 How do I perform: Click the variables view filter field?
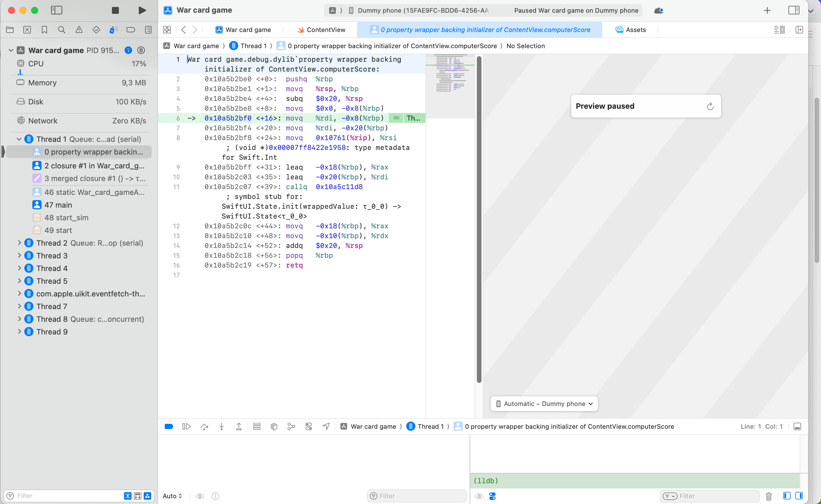point(417,496)
